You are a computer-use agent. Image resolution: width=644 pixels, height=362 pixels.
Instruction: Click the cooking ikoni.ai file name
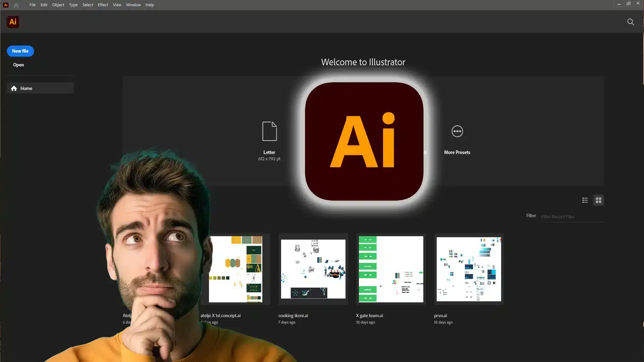tap(293, 315)
